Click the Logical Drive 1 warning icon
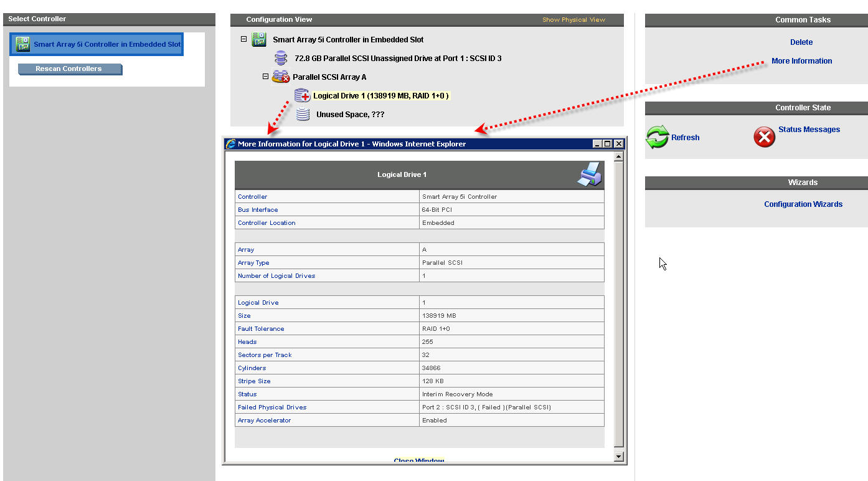 pos(302,95)
